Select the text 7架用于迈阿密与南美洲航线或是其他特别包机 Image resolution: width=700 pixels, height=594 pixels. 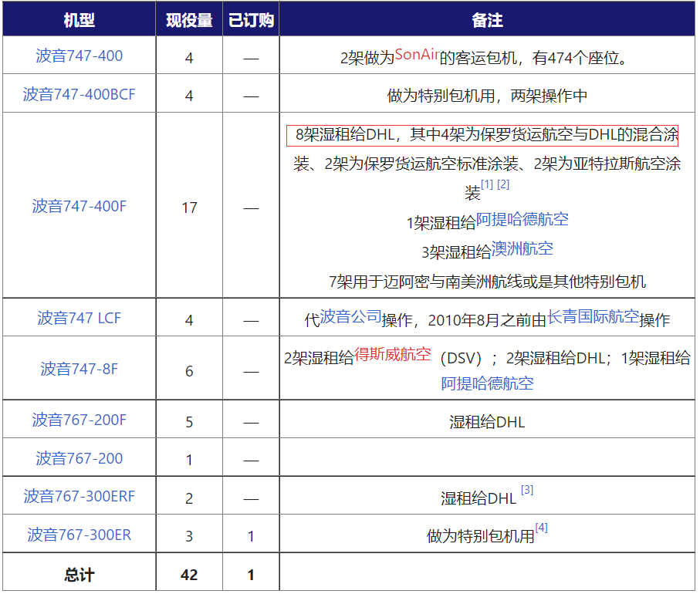488,282
